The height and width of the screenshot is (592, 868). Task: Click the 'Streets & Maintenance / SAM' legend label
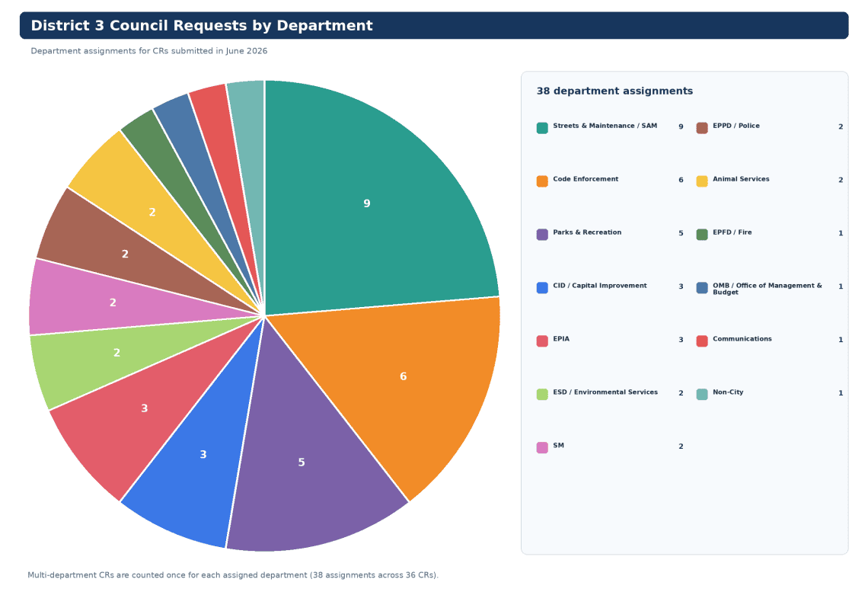(605, 126)
